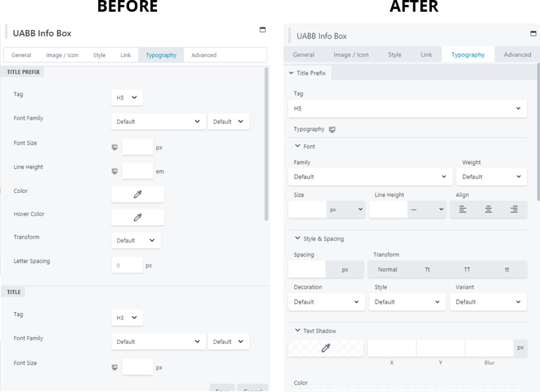Click the Hover Color eyedropper picker
The height and width of the screenshot is (392, 540).
[138, 217]
